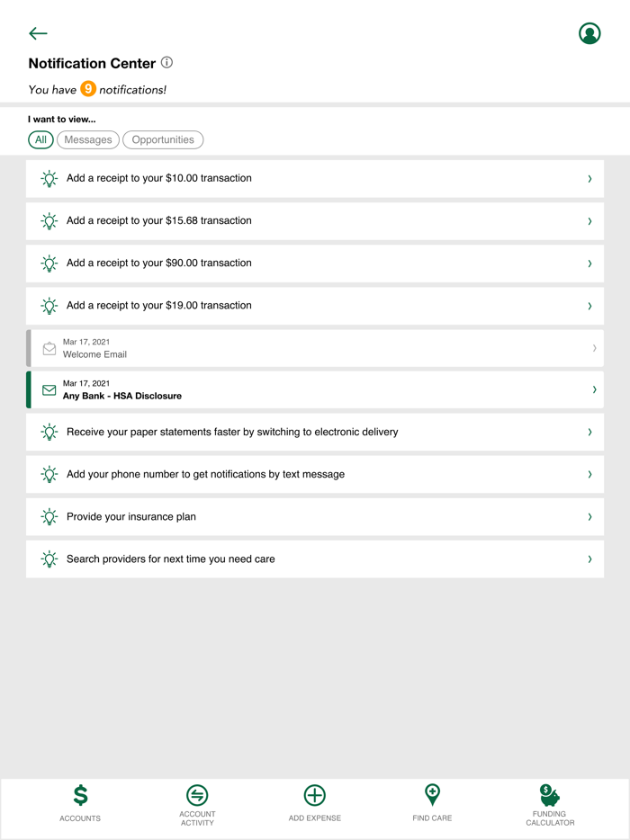Expand the $90.00 transaction receipt notification

314,263
